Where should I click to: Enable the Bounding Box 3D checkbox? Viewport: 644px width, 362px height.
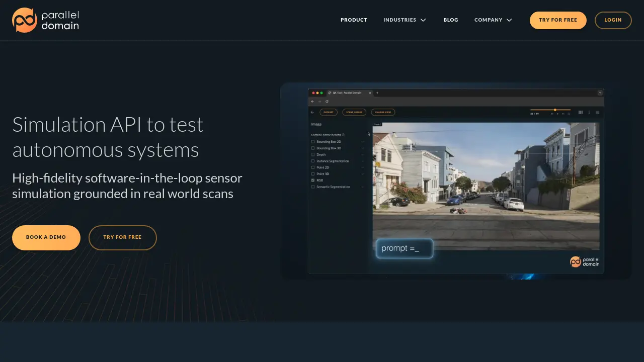click(313, 148)
